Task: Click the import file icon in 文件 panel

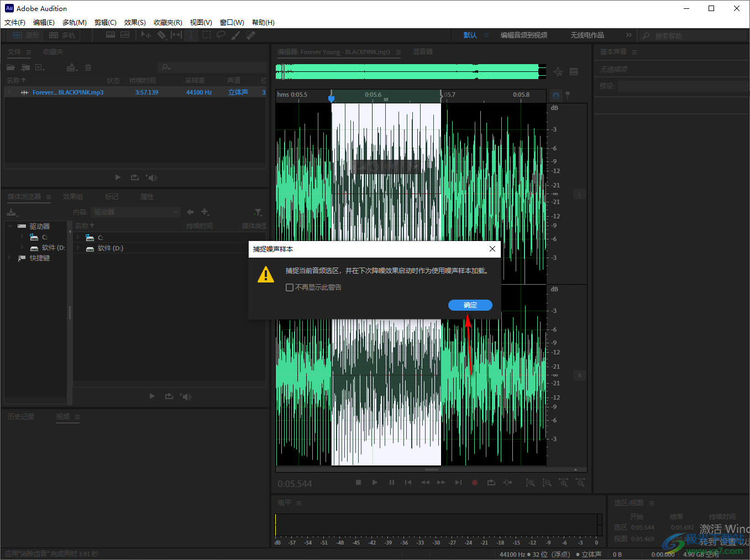Action: [25, 67]
